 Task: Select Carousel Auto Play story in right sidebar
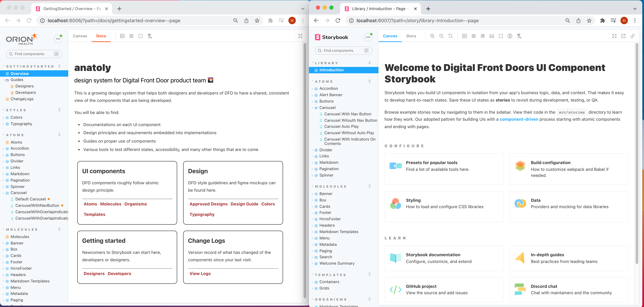(x=341, y=127)
